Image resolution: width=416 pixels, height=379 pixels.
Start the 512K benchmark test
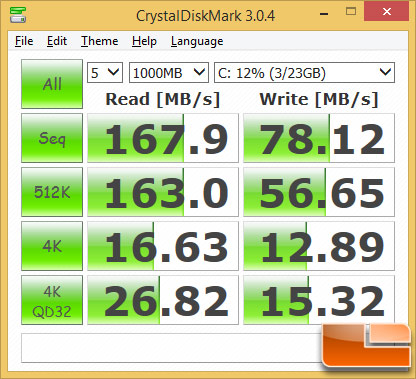click(52, 192)
